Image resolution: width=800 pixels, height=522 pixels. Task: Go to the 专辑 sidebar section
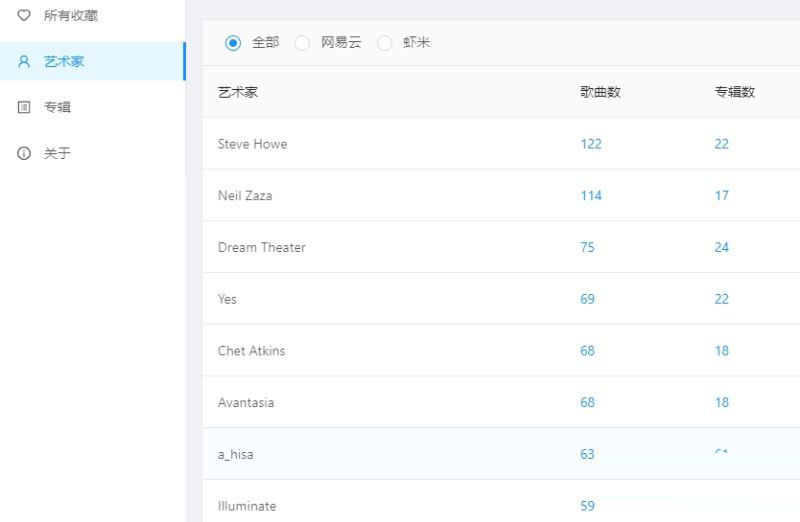[57, 107]
